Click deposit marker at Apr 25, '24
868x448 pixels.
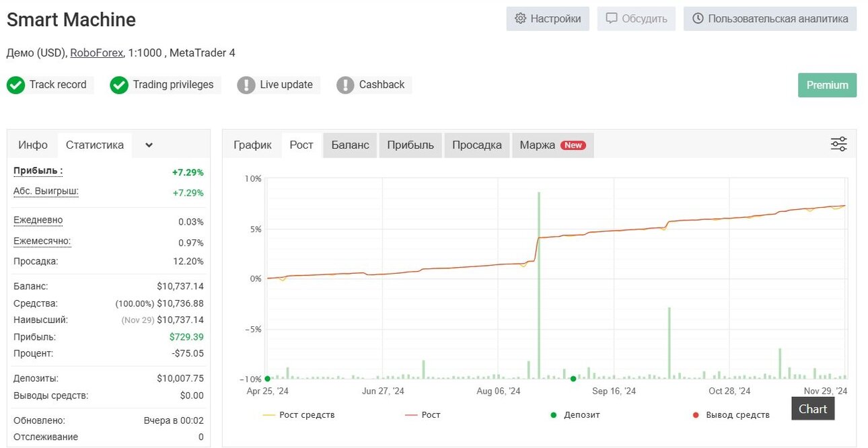268,379
